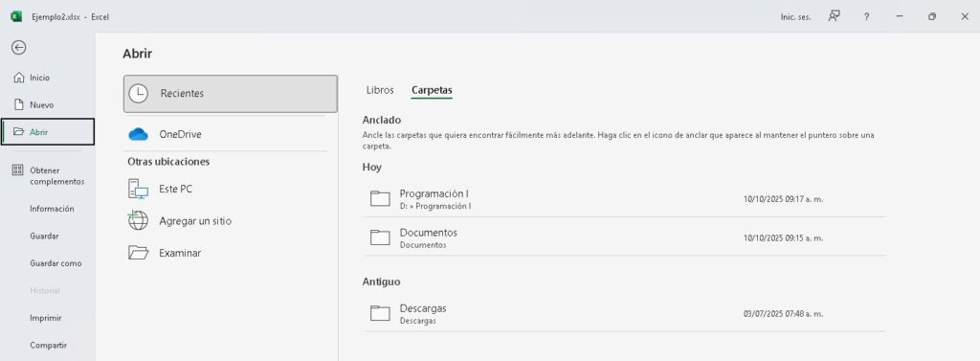Open the Compartir menu item
Viewport: 980px width, 361px height.
pyautogui.click(x=48, y=346)
